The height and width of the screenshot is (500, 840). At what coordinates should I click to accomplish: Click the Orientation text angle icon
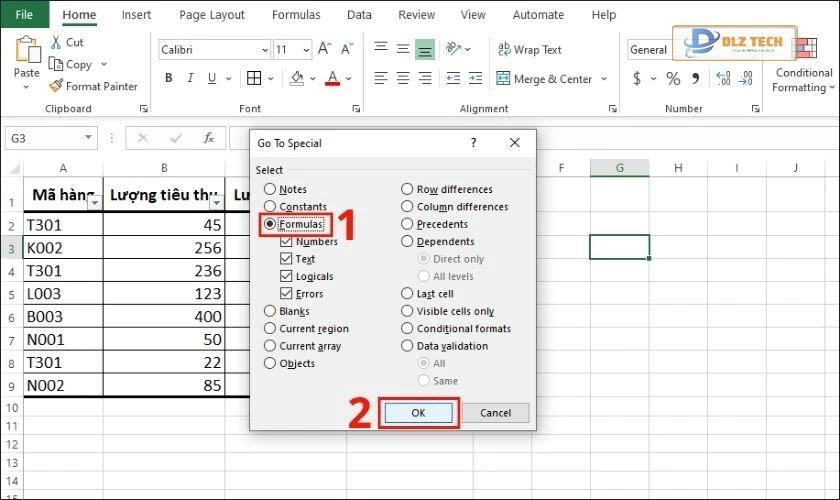point(453,49)
